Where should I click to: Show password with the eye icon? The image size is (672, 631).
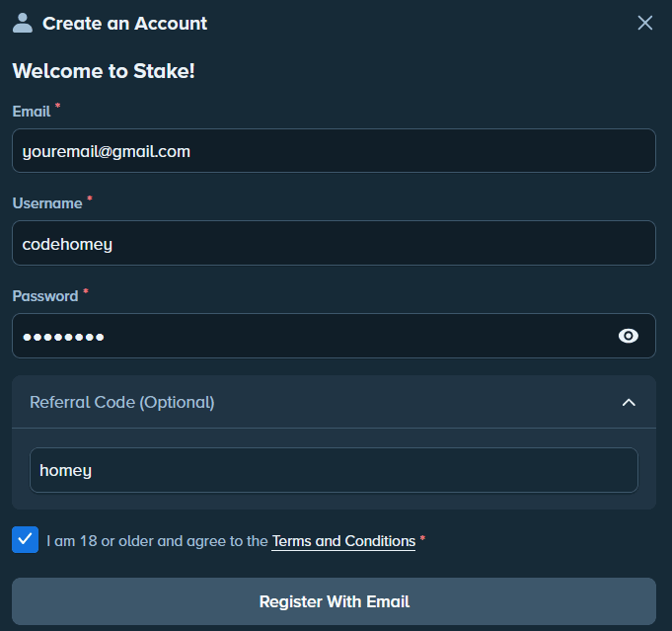629,336
